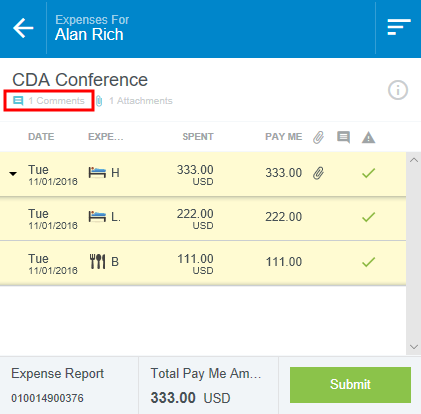Expand the 333.00 hotel expense row arrow

pos(13,174)
